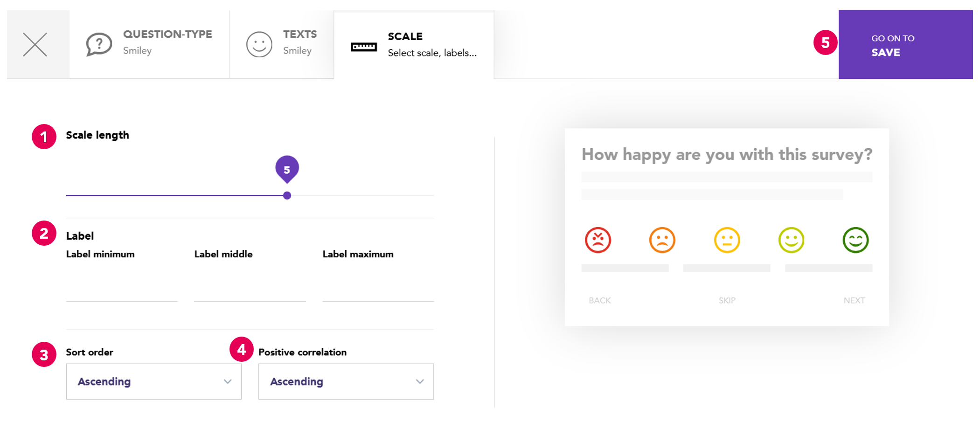
Task: Select the red angry smiley in preview
Action: tap(598, 240)
